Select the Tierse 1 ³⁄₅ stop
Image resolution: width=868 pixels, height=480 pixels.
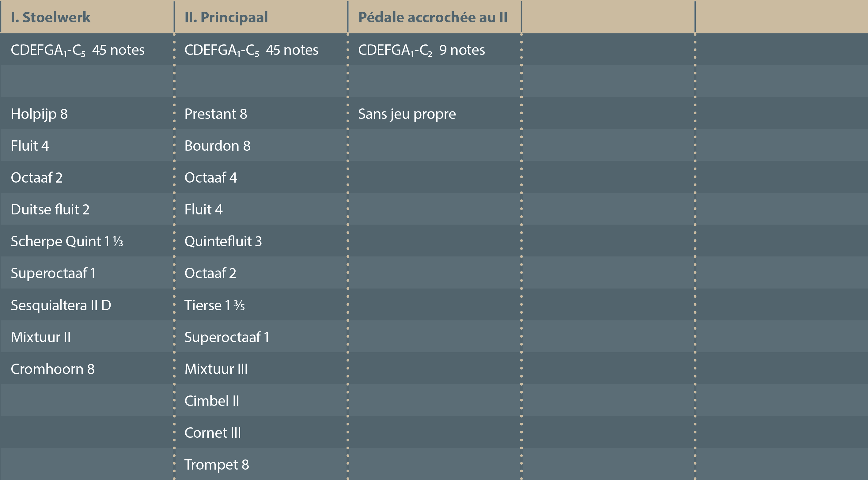[x=214, y=305]
